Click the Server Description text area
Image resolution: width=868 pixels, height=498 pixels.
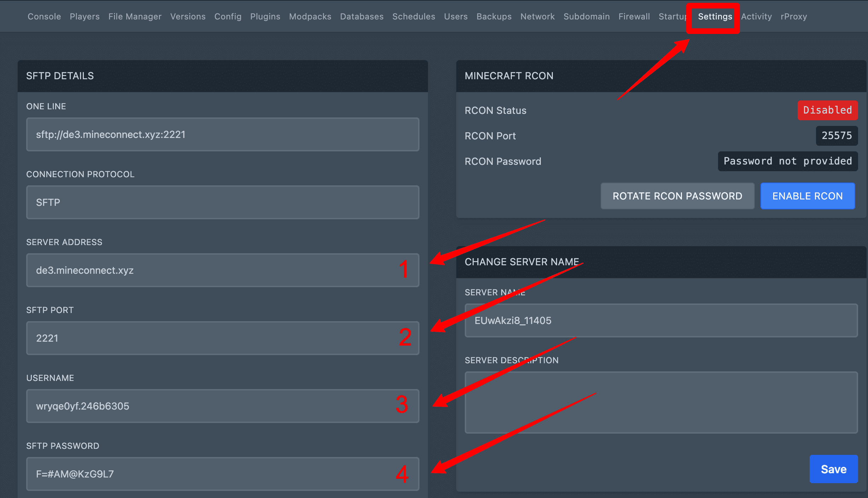(x=661, y=403)
